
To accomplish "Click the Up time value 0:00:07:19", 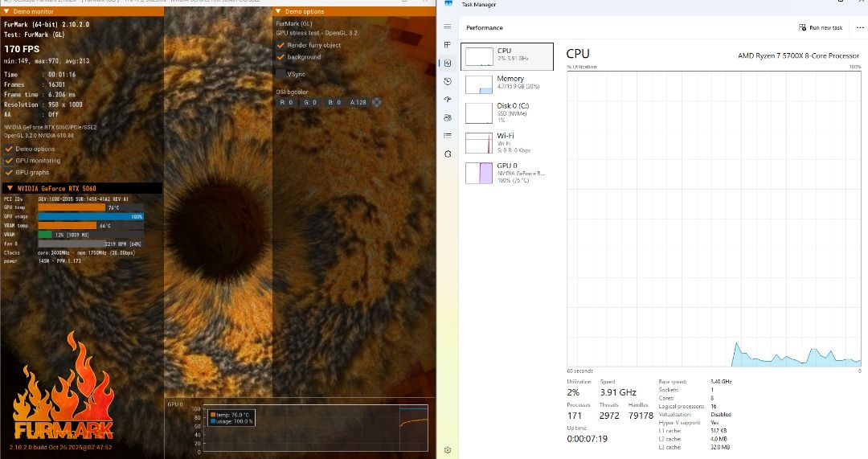I will point(587,439).
